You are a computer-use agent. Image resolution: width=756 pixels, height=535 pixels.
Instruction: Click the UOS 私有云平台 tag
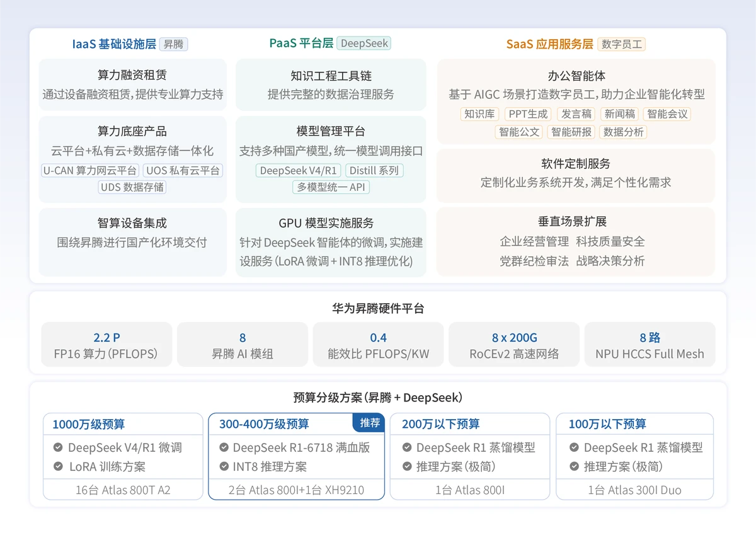point(183,171)
